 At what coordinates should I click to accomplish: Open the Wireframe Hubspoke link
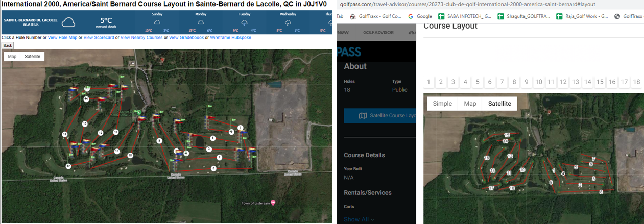(x=230, y=38)
